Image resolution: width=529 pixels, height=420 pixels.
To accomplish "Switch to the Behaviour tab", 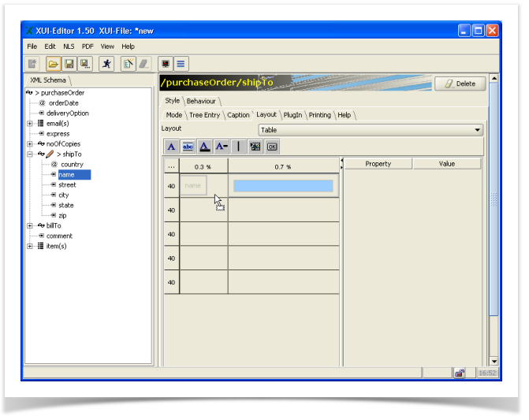I will click(201, 101).
